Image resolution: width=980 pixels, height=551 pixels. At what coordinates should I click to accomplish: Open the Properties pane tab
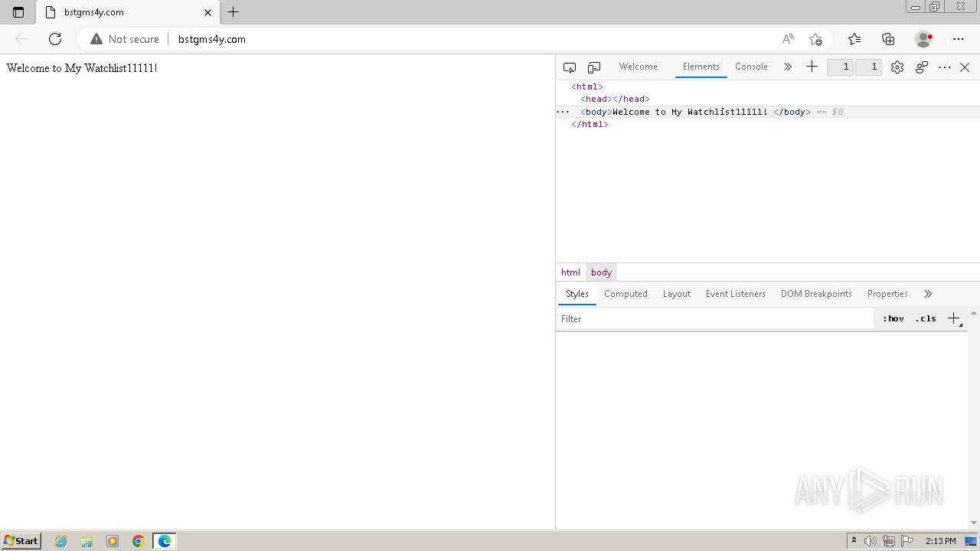click(887, 294)
